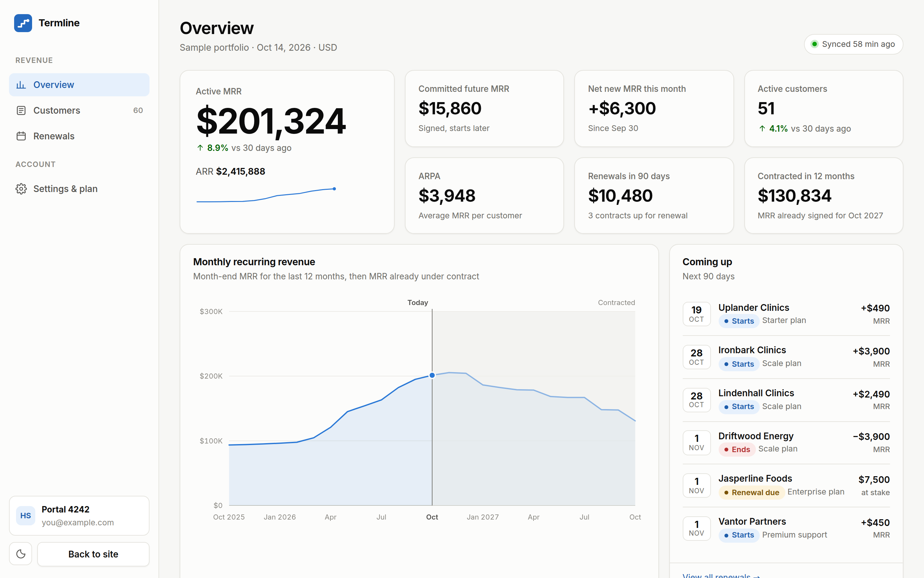The height and width of the screenshot is (578, 924).
Task: Click the Back to site button
Action: tap(93, 554)
